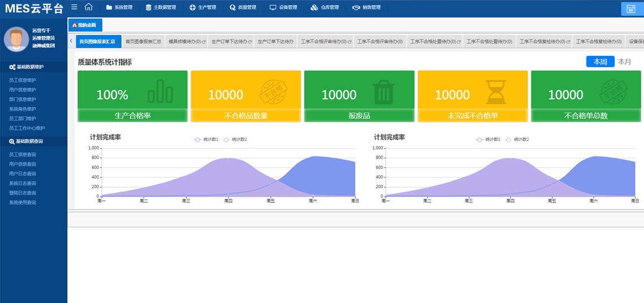644x303 pixels.
Task: Open the 系统管理 top menu
Action: point(119,8)
